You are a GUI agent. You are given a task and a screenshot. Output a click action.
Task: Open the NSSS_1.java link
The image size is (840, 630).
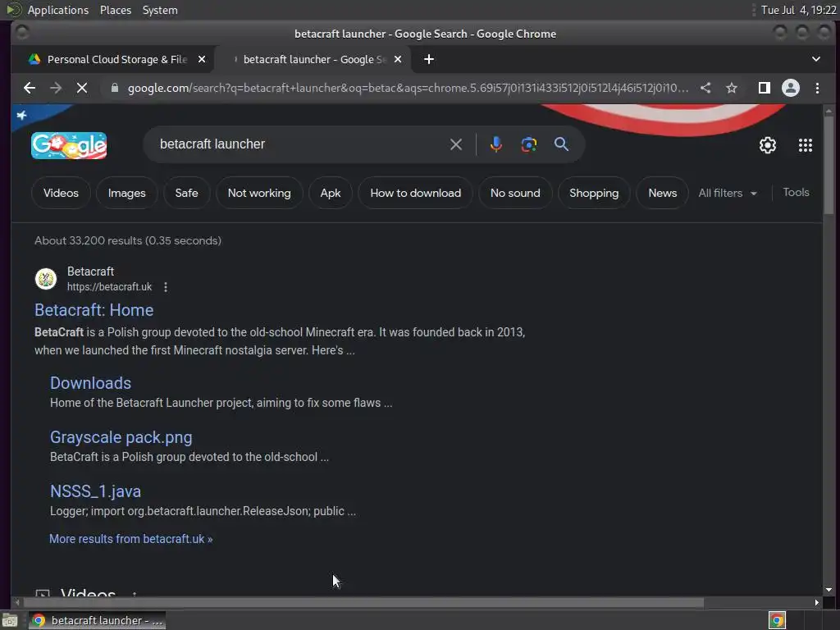95,491
